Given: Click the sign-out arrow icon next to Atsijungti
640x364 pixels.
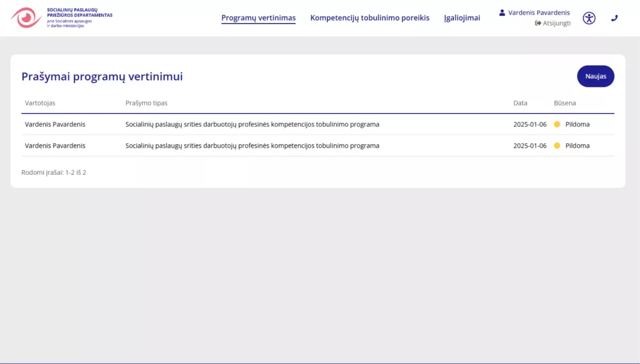Looking at the screenshot, I should (x=538, y=23).
